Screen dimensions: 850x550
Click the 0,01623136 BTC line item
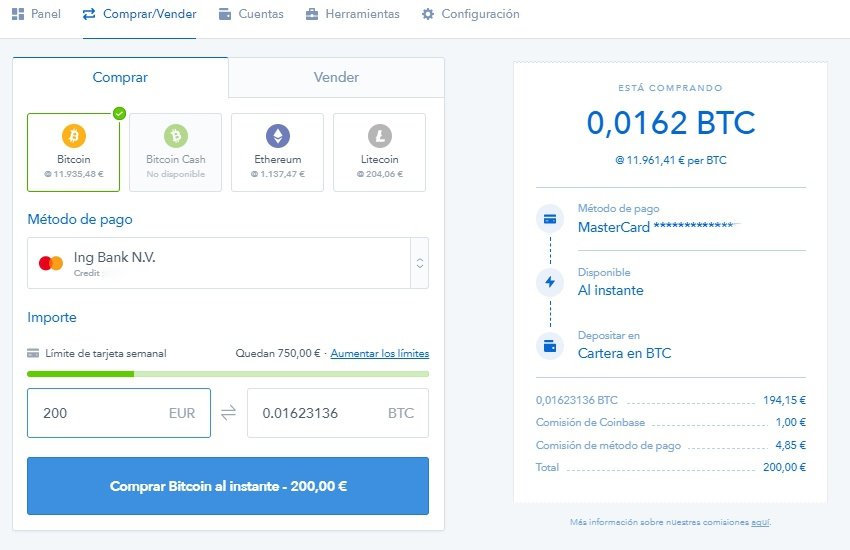pyautogui.click(x=671, y=400)
